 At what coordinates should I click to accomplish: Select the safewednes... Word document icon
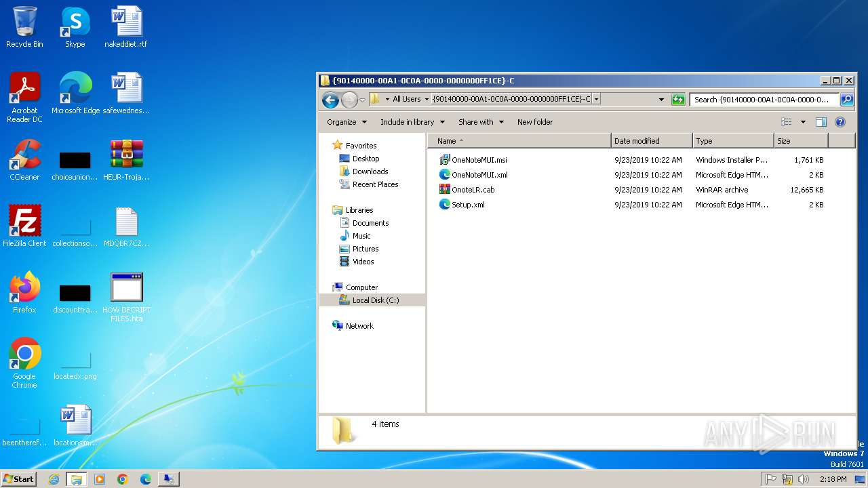coord(126,94)
